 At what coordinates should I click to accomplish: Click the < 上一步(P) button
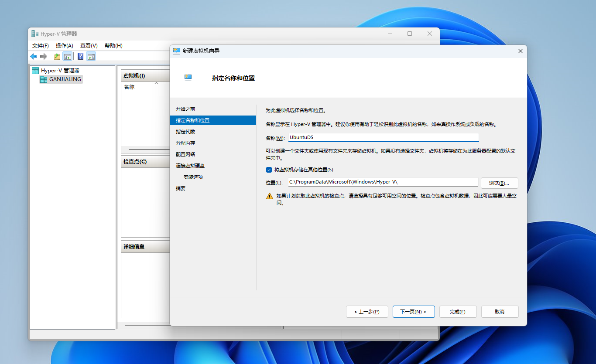coord(367,312)
